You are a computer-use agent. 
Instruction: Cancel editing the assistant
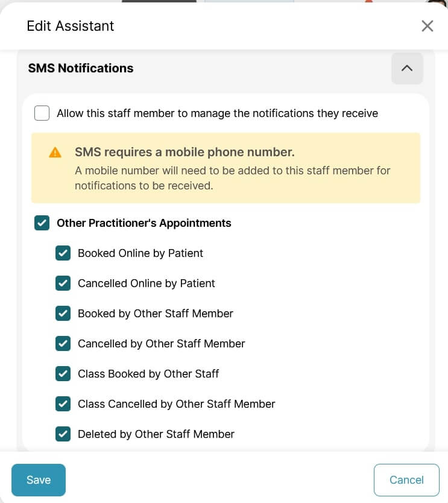point(406,479)
